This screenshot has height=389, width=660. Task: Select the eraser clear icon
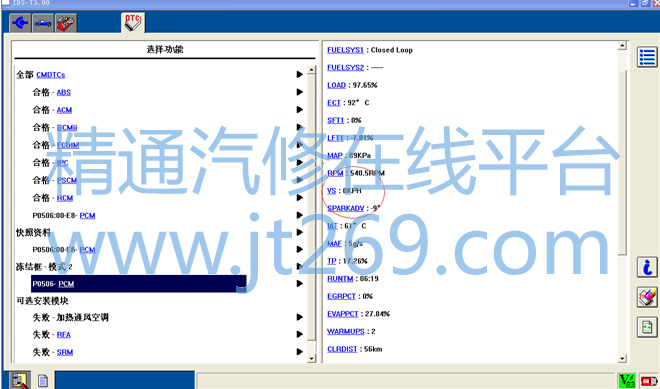coord(647,297)
